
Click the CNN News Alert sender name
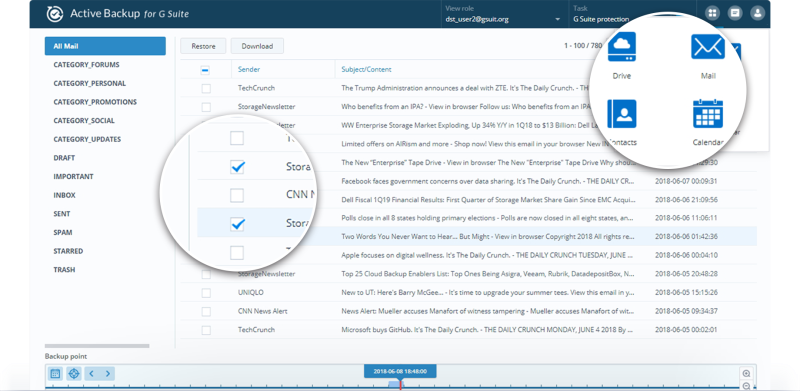pyautogui.click(x=262, y=311)
